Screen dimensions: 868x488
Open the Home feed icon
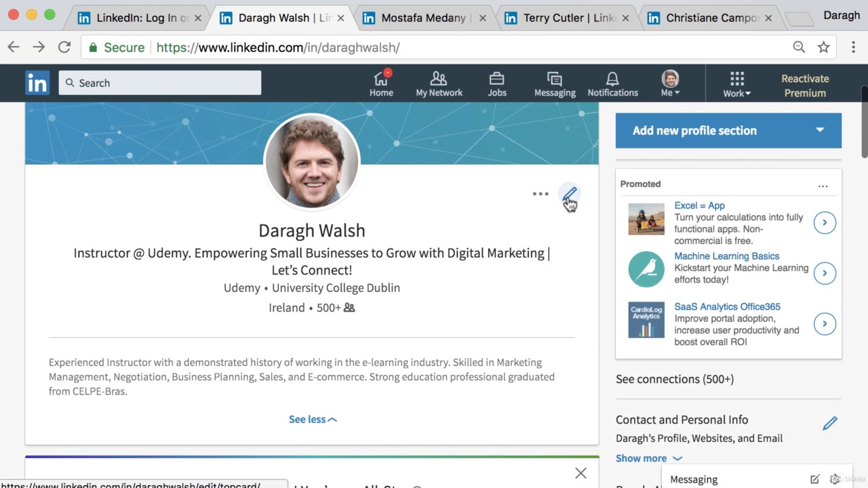(x=381, y=83)
